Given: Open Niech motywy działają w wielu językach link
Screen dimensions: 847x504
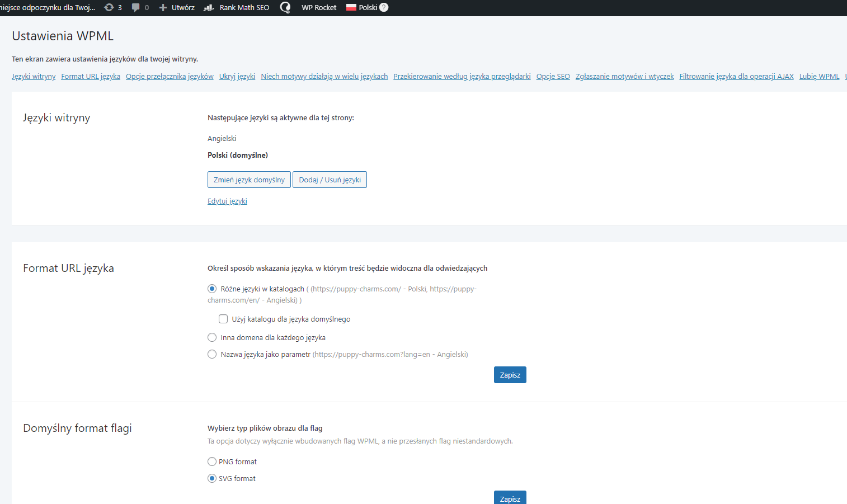Looking at the screenshot, I should 324,77.
